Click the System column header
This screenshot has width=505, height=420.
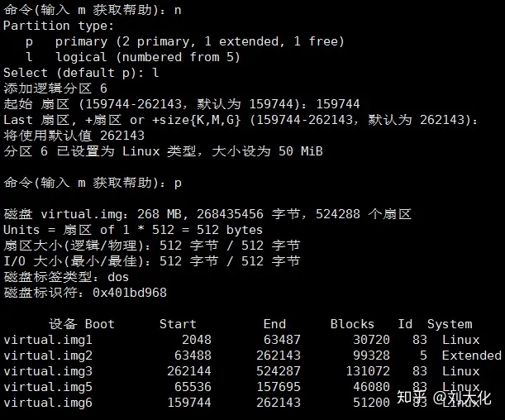tap(450, 324)
